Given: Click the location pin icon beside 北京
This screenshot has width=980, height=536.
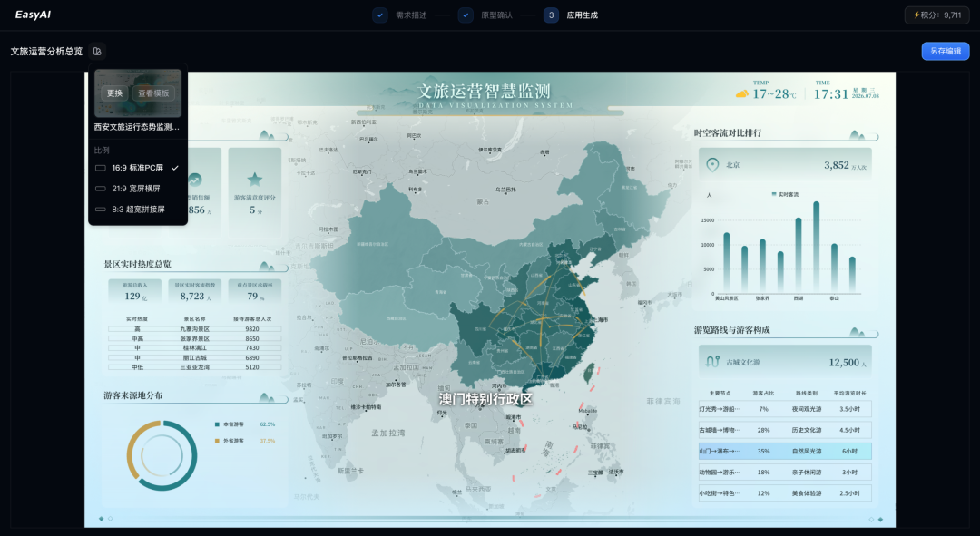Looking at the screenshot, I should (x=712, y=165).
